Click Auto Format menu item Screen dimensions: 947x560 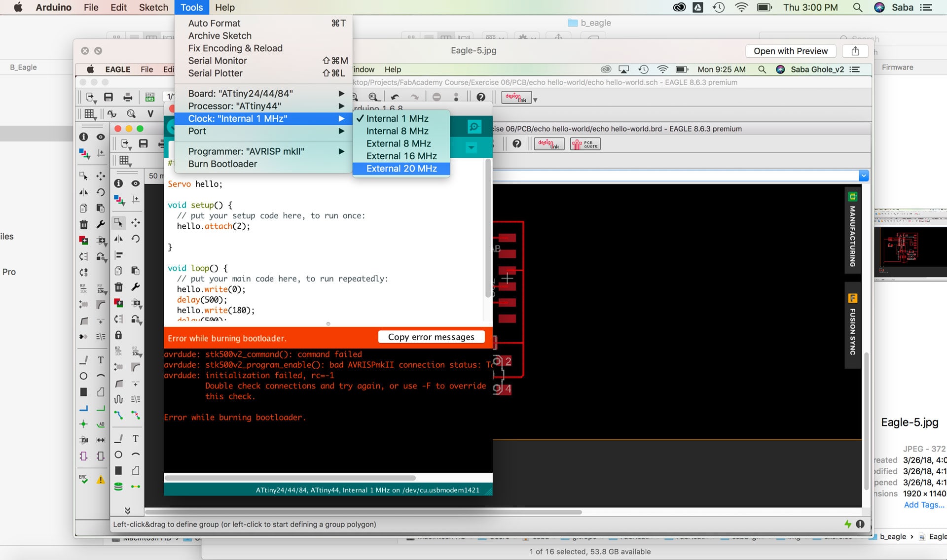click(x=263, y=23)
